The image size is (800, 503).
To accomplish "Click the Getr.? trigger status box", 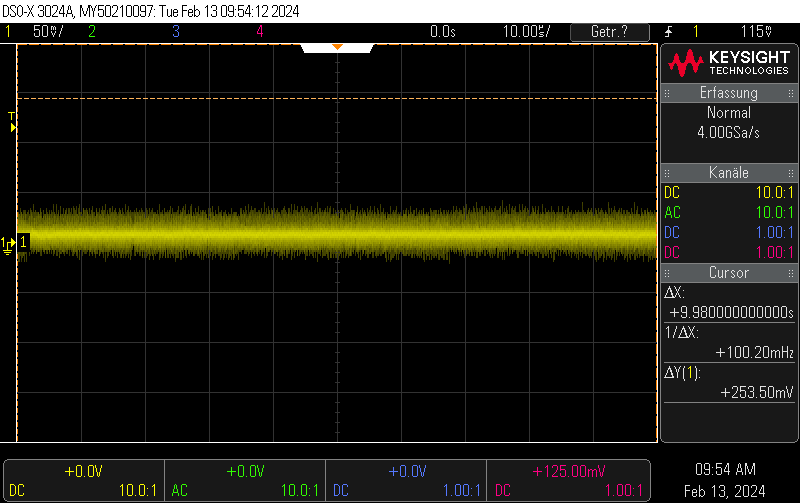I will (610, 32).
